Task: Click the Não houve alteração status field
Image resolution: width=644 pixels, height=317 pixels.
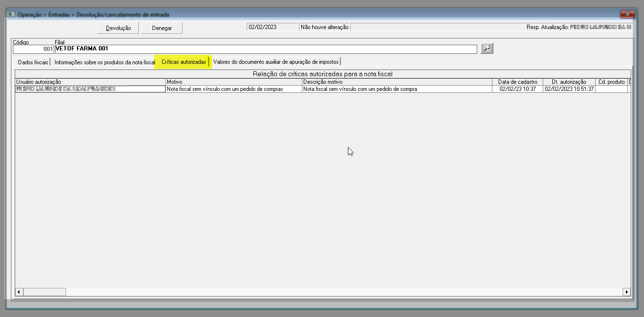Action: (x=325, y=27)
